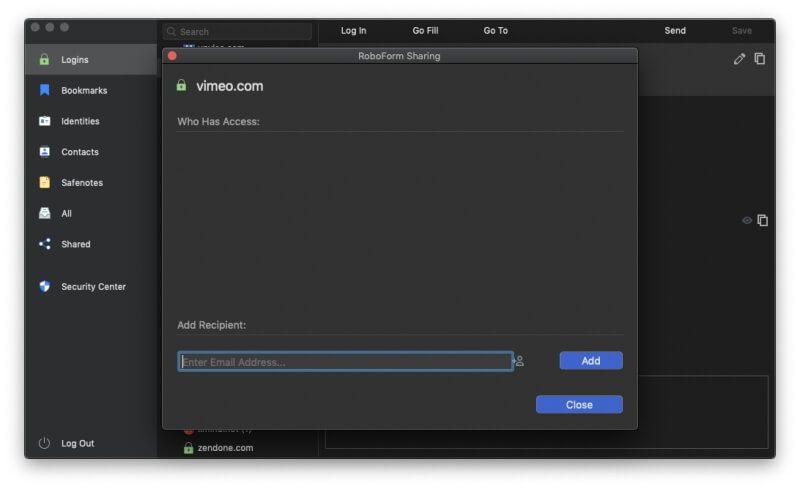Open the Identities category

[91, 121]
